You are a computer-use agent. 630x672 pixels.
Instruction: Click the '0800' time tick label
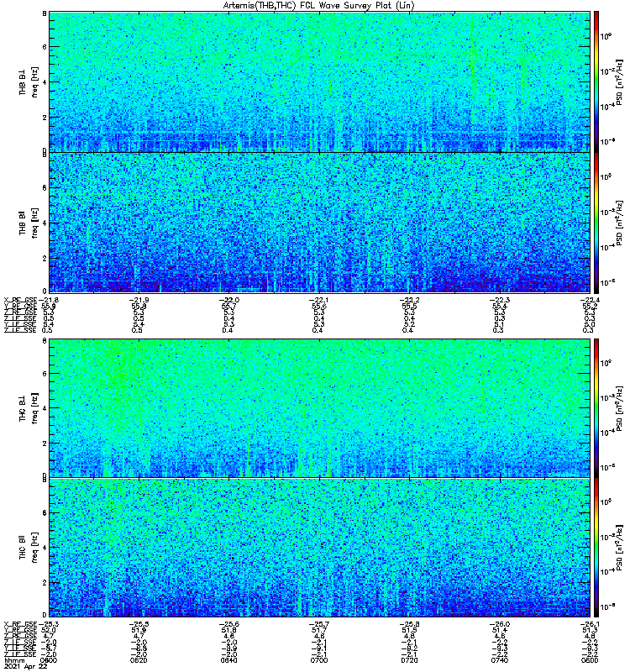(590, 660)
